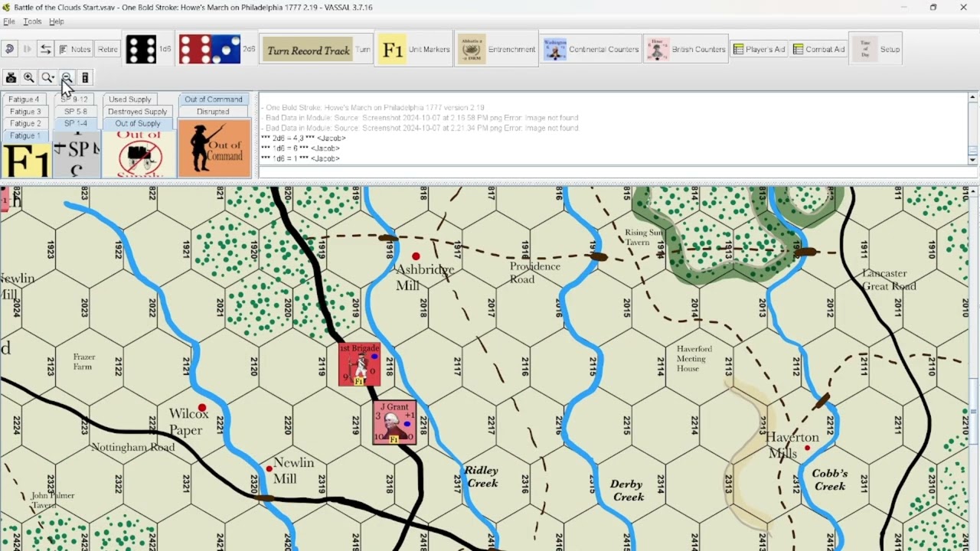Select the SP 1-4 tab
The image size is (980, 551).
point(76,123)
